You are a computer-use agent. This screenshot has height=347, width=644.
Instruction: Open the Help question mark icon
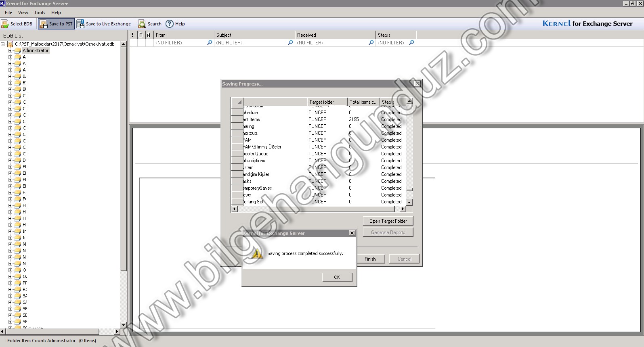(170, 24)
